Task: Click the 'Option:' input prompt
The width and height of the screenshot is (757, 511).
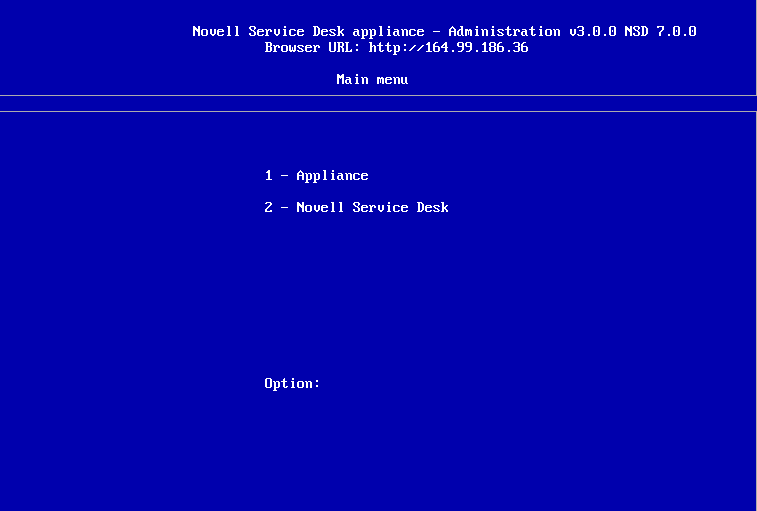Action: tap(292, 384)
